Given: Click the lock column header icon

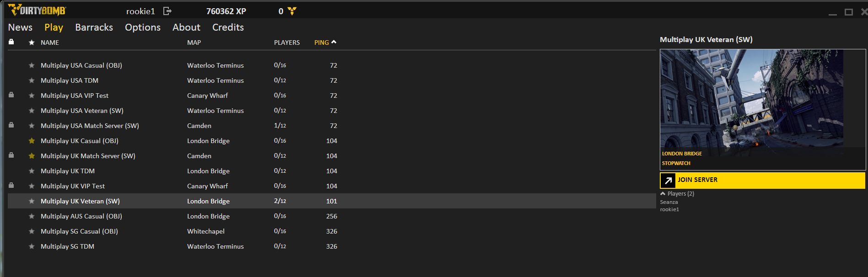Looking at the screenshot, I should [11, 42].
